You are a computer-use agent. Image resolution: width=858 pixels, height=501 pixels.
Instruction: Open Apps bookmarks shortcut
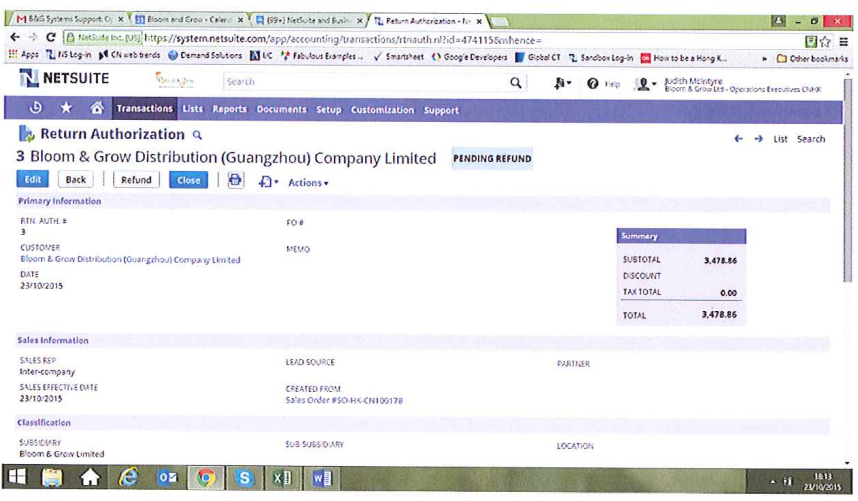24,55
